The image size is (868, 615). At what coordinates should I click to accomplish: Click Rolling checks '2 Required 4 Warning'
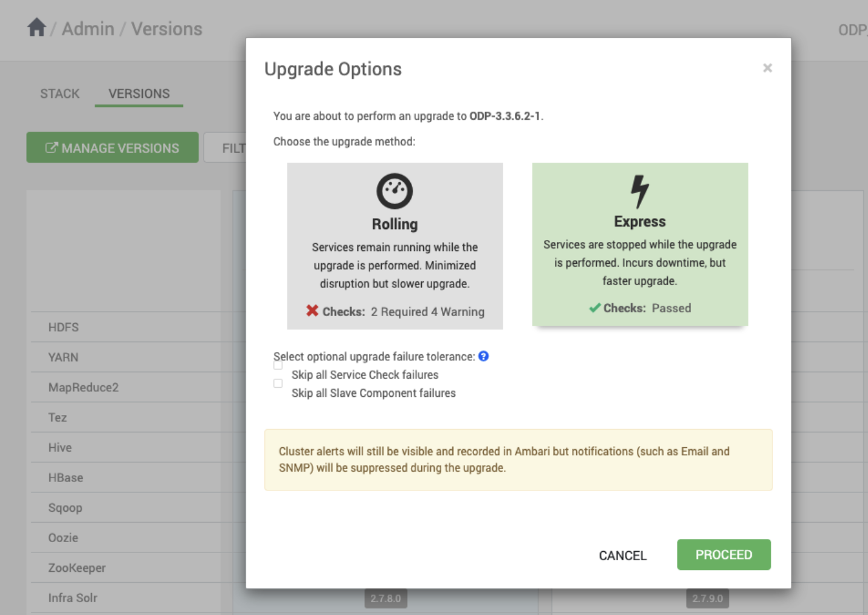click(x=428, y=312)
